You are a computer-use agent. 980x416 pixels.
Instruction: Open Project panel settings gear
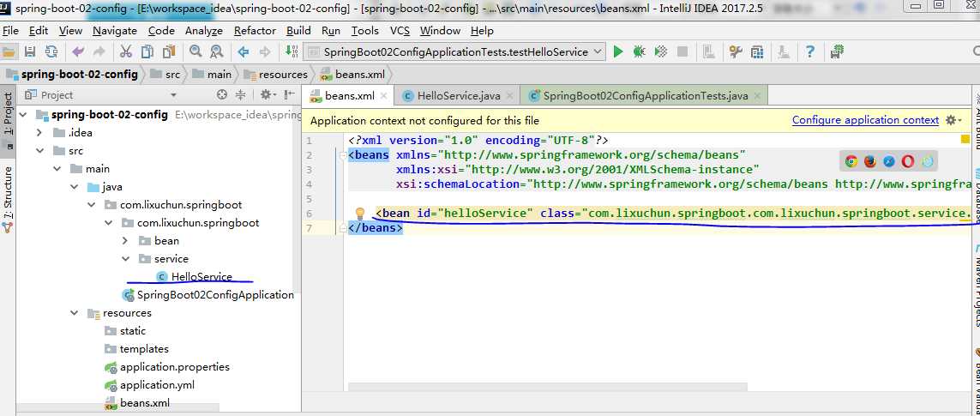click(x=268, y=95)
